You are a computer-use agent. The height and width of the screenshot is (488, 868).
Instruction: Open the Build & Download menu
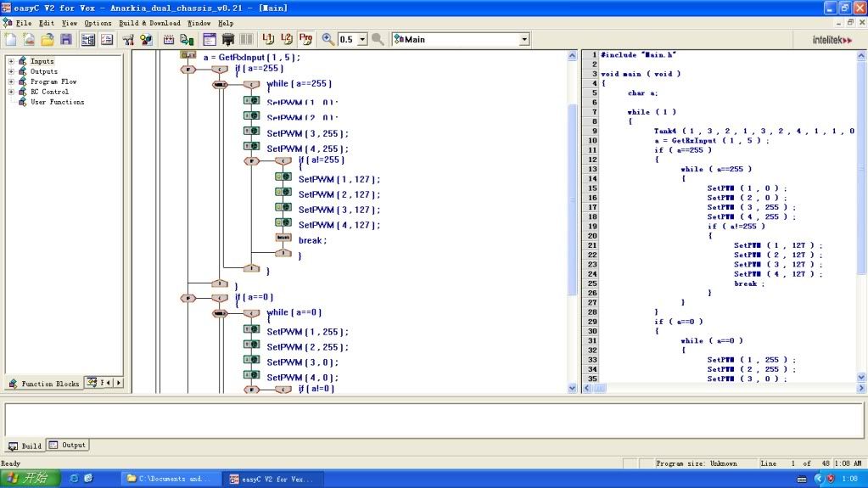(149, 23)
